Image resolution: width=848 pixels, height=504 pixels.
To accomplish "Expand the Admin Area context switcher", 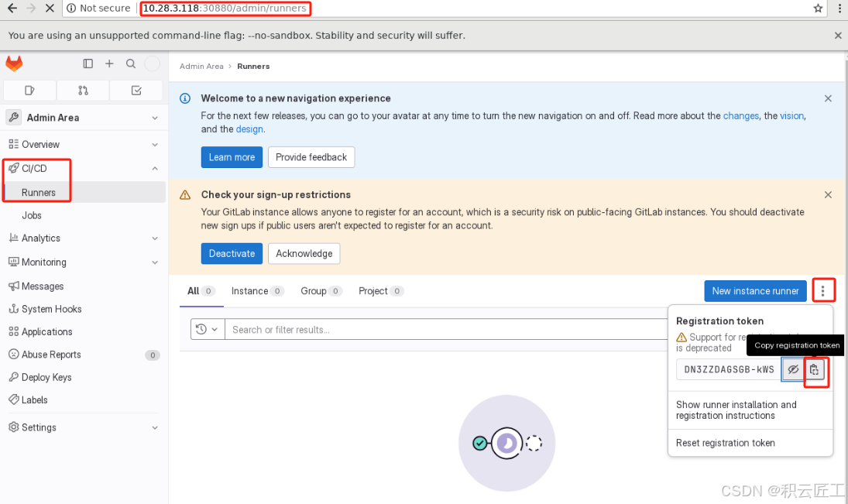I will pyautogui.click(x=84, y=118).
